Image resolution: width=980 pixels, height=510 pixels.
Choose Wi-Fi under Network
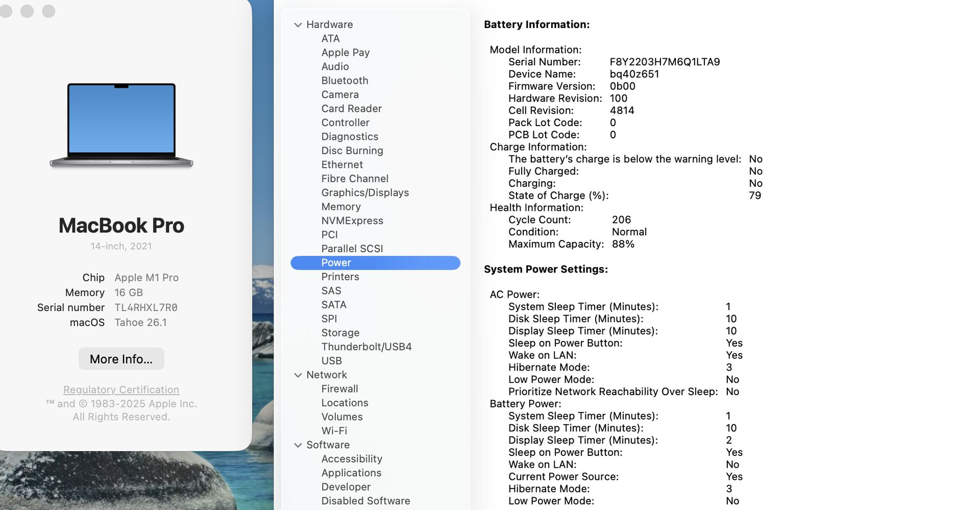[334, 431]
